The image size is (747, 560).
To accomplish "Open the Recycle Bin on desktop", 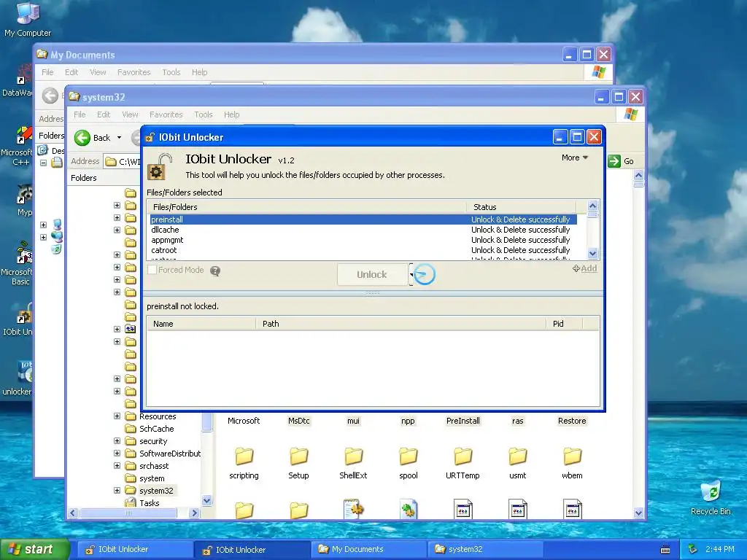I will point(711,497).
